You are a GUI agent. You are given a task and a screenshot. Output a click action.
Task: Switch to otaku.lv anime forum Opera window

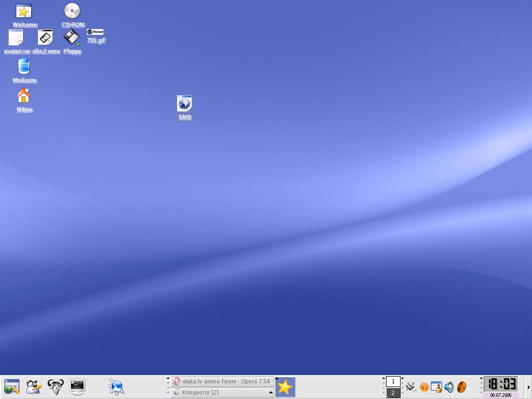[x=222, y=381]
